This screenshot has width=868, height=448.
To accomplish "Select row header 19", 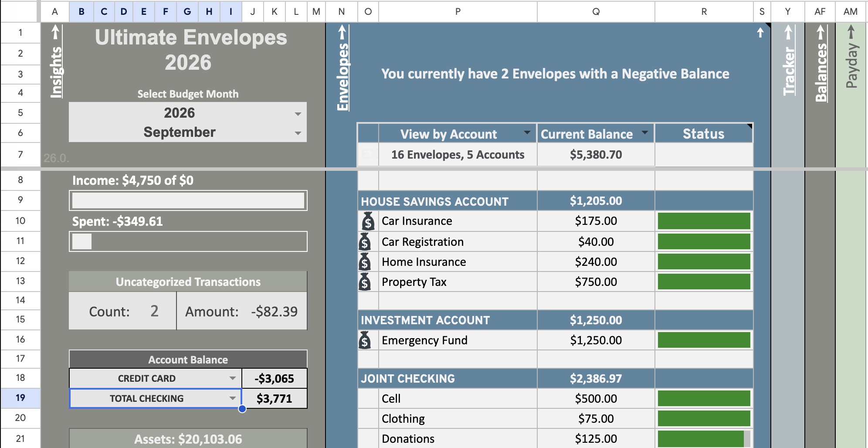I will point(20,398).
